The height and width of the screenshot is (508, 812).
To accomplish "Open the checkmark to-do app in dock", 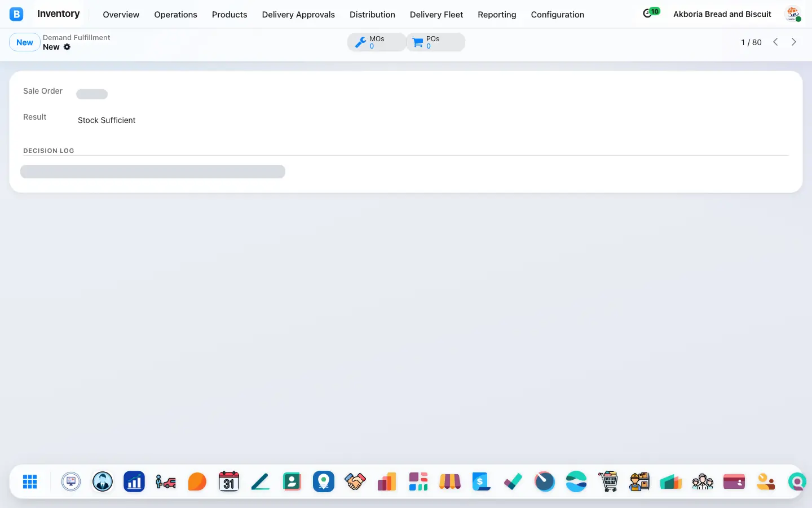I will (x=513, y=481).
